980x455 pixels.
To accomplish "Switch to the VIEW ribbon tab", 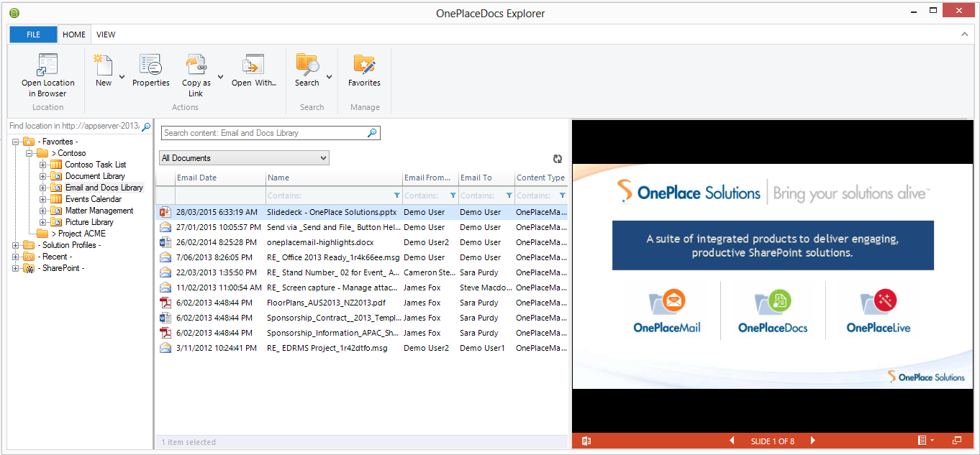I will [106, 35].
